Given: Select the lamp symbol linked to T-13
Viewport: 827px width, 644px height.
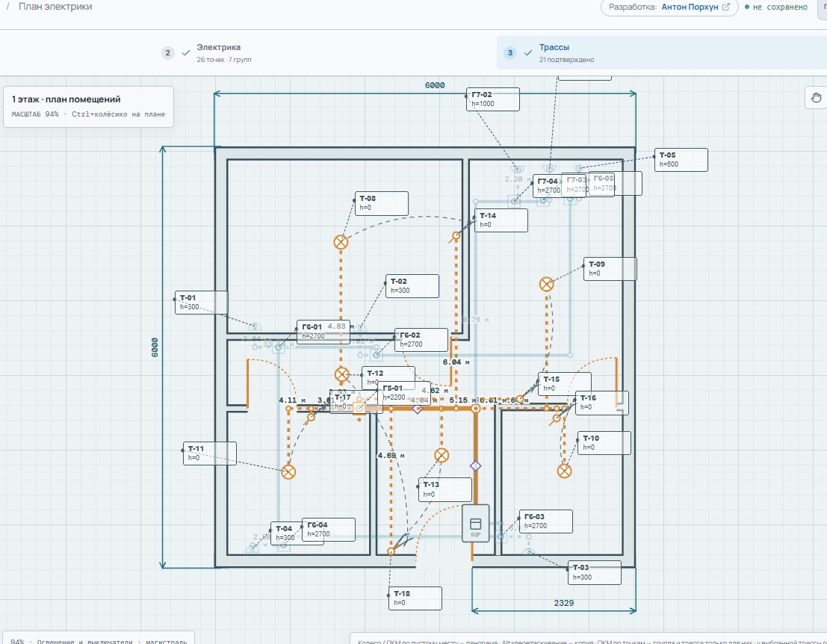Looking at the screenshot, I should 442,455.
